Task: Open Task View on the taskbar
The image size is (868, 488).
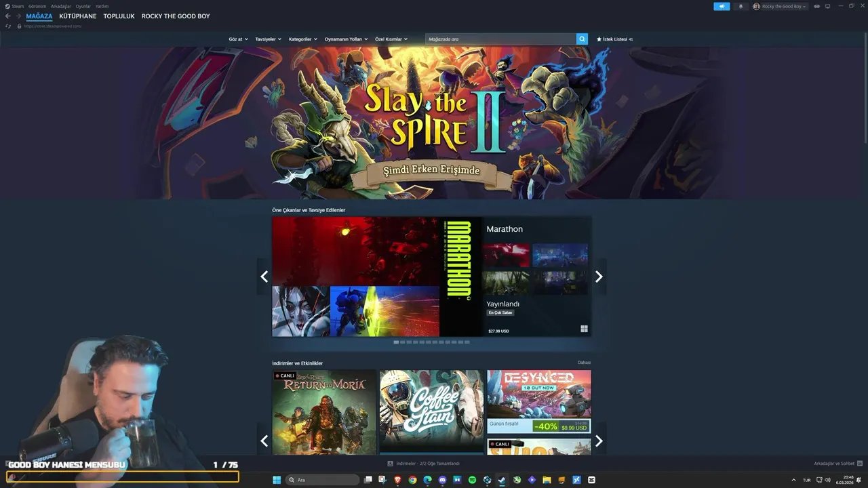Action: (x=368, y=480)
